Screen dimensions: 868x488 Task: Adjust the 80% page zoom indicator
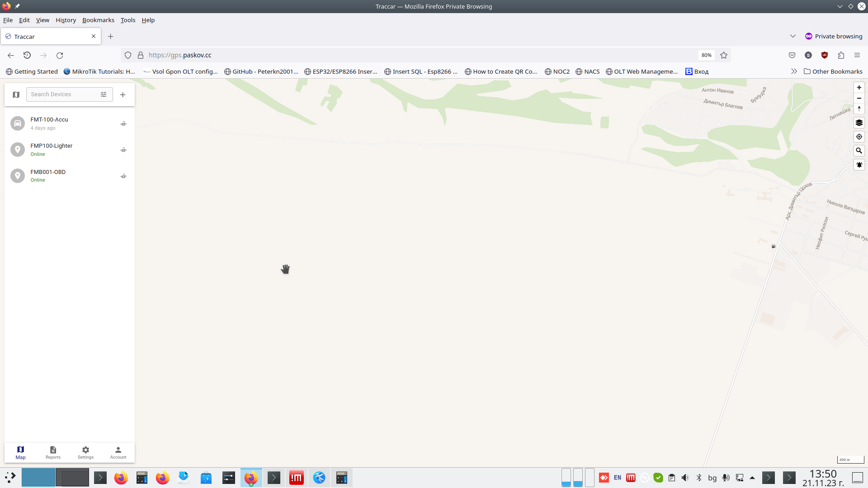coord(706,55)
